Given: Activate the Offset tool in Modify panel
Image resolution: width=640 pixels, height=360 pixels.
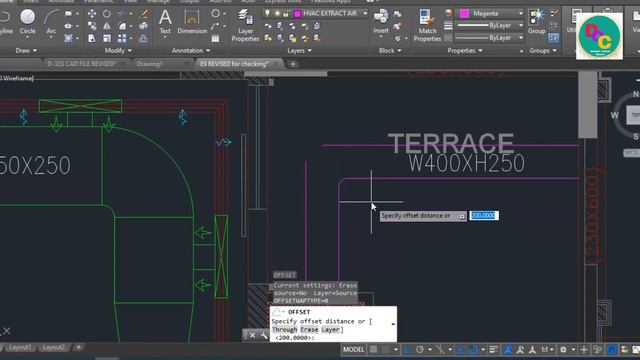Looking at the screenshot, I should tap(143, 38).
